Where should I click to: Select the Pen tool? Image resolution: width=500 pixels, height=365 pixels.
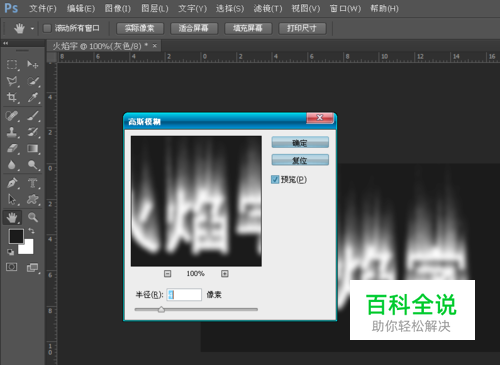pos(12,183)
